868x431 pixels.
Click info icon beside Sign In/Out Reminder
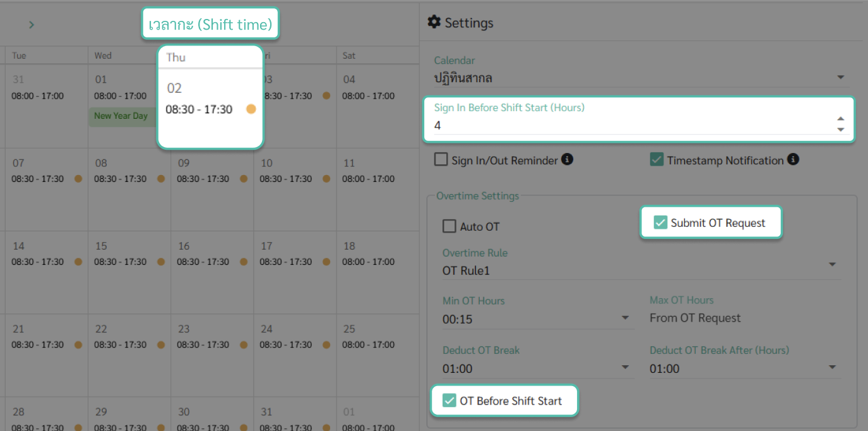568,159
